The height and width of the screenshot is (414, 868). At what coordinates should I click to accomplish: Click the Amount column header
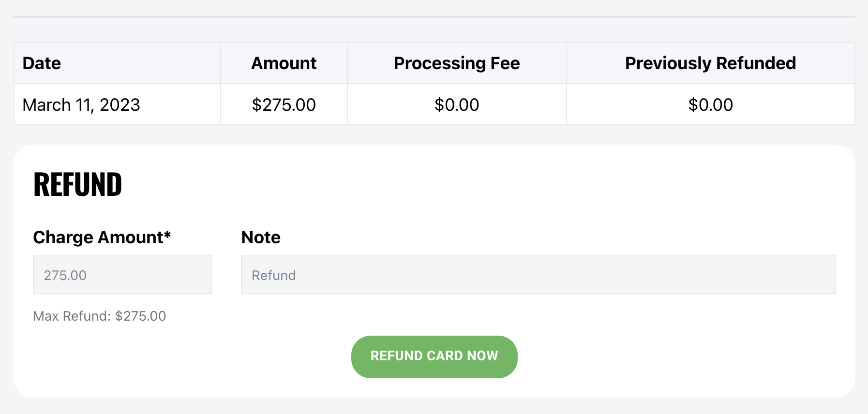[x=284, y=63]
